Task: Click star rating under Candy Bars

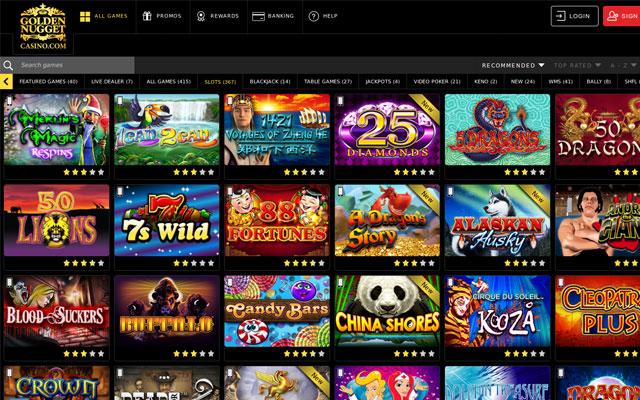Action: 304,353
